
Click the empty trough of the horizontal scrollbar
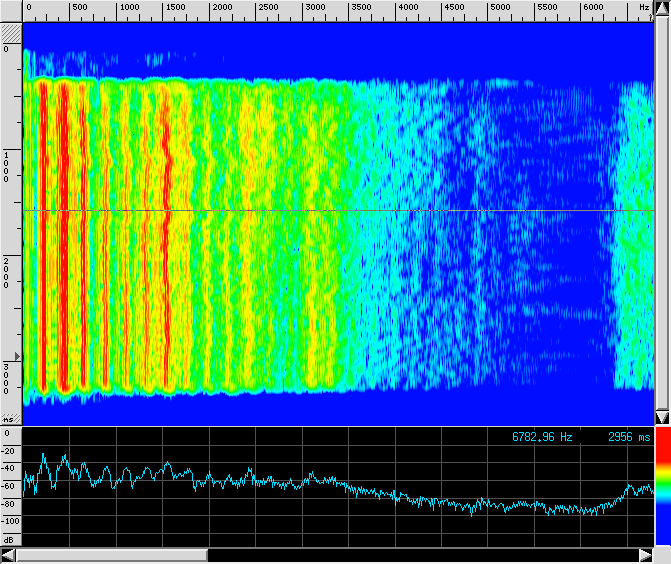coord(420,555)
